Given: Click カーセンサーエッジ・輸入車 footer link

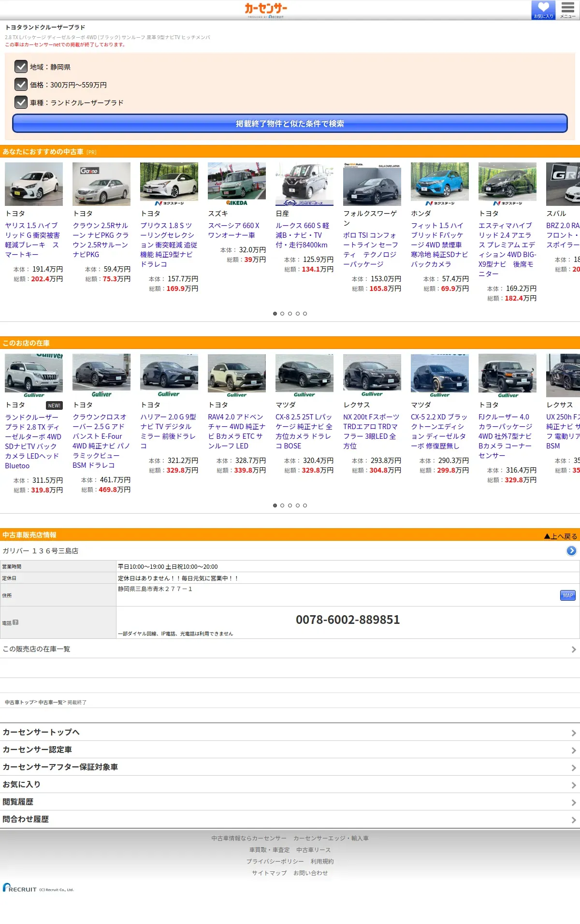Looking at the screenshot, I should pos(331,838).
